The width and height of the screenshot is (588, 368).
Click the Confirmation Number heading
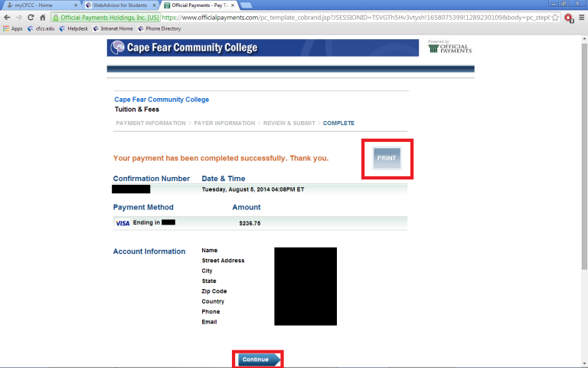pyautogui.click(x=152, y=179)
